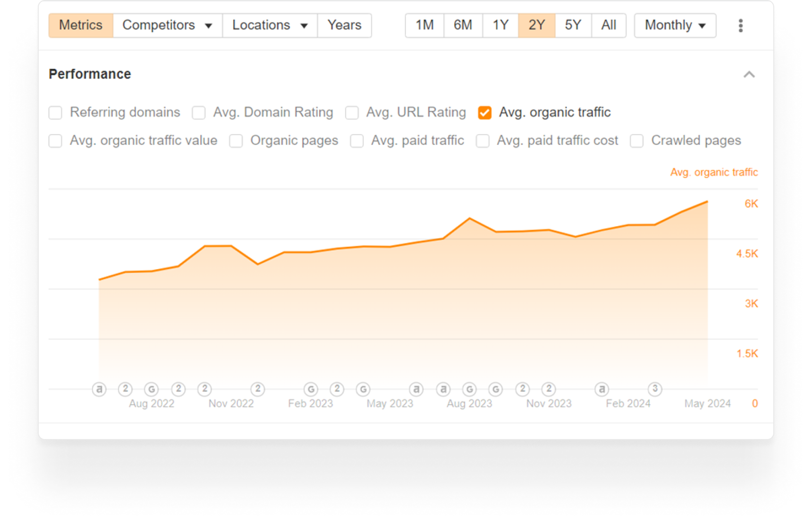Click the first 'a' marker on the timeline
The image size is (812, 525).
(99, 390)
